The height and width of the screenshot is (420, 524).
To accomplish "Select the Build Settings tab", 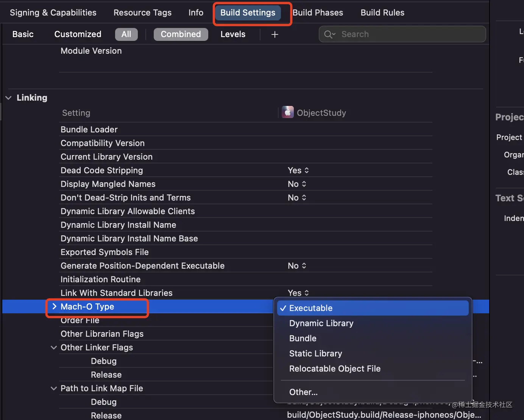I will click(248, 12).
